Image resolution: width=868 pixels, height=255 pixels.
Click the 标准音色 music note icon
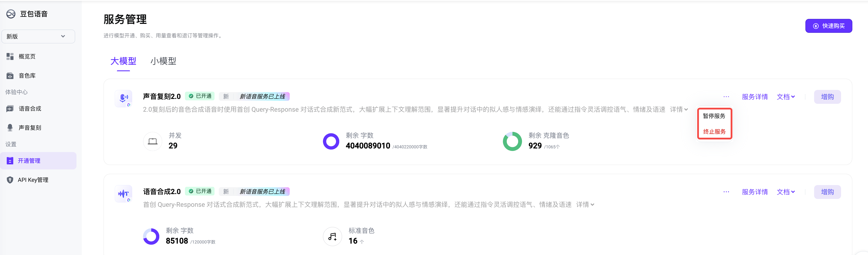333,237
